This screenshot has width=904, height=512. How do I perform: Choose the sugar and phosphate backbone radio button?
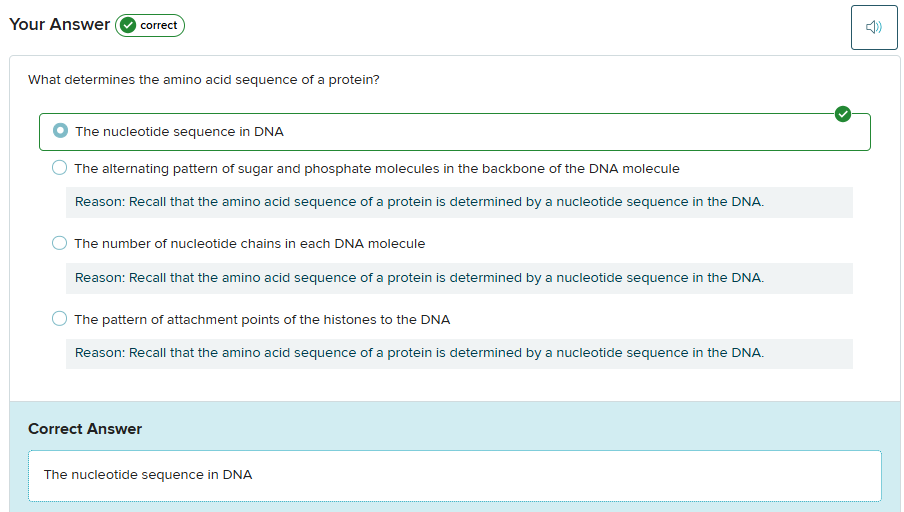click(60, 168)
